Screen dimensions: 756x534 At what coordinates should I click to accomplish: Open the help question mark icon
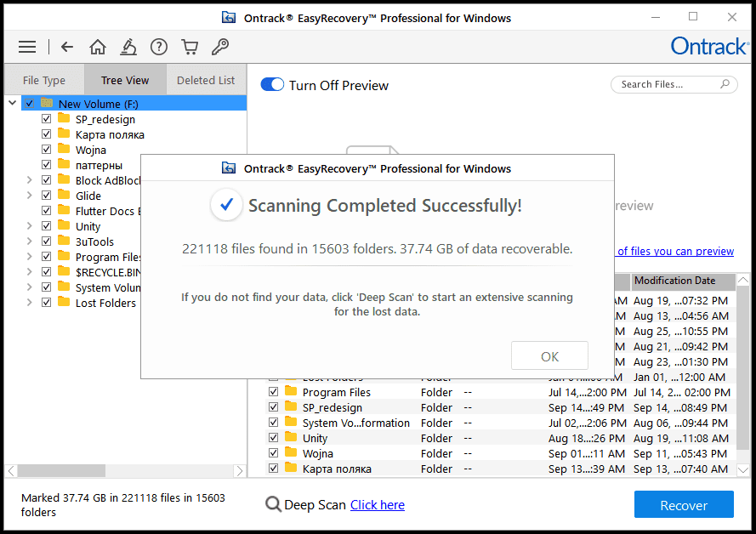159,47
